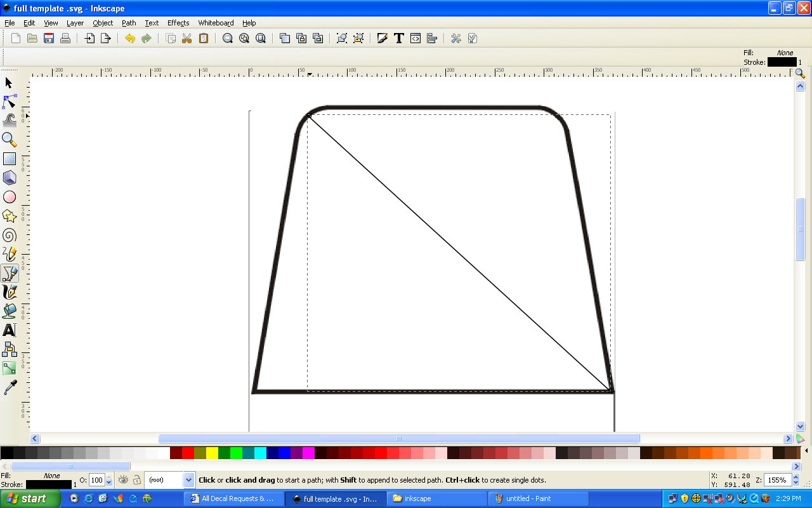
Task: Pick the Ellipse tool
Action: pyautogui.click(x=9, y=197)
